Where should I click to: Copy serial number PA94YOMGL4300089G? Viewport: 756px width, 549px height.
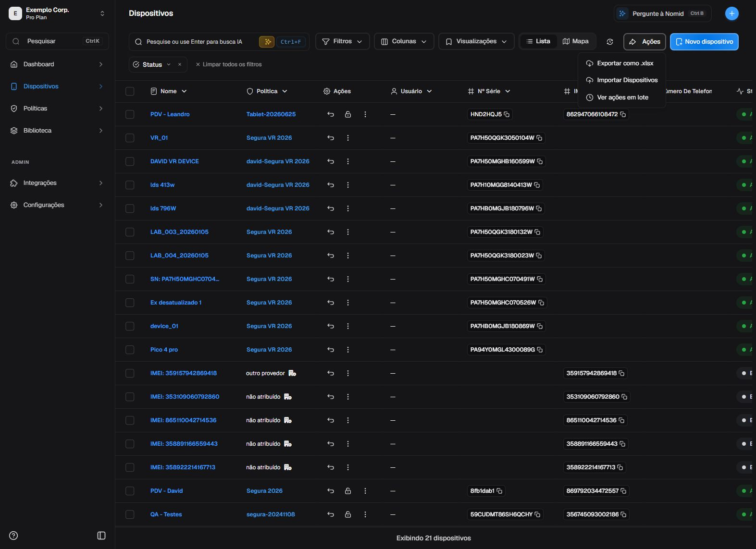pos(540,350)
